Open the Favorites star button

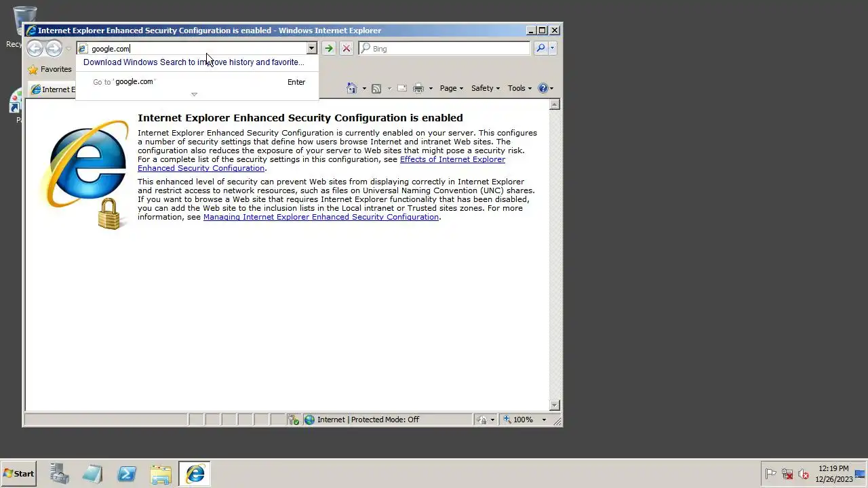pos(50,69)
